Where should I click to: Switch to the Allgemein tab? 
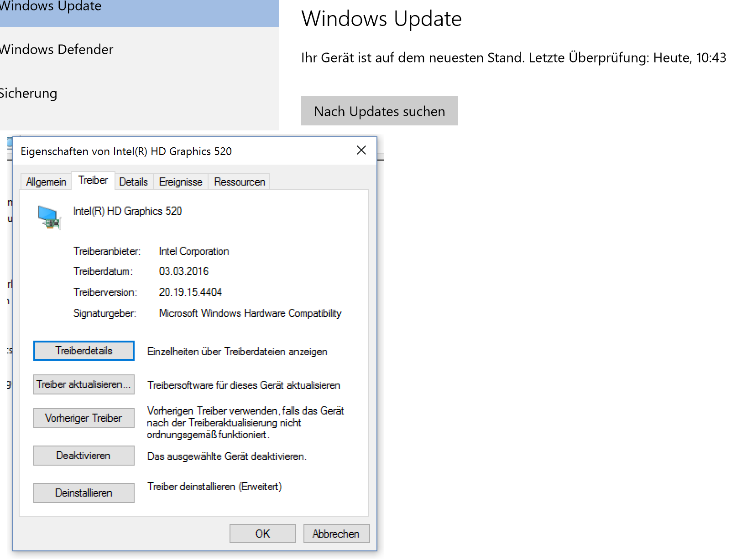pyautogui.click(x=46, y=182)
